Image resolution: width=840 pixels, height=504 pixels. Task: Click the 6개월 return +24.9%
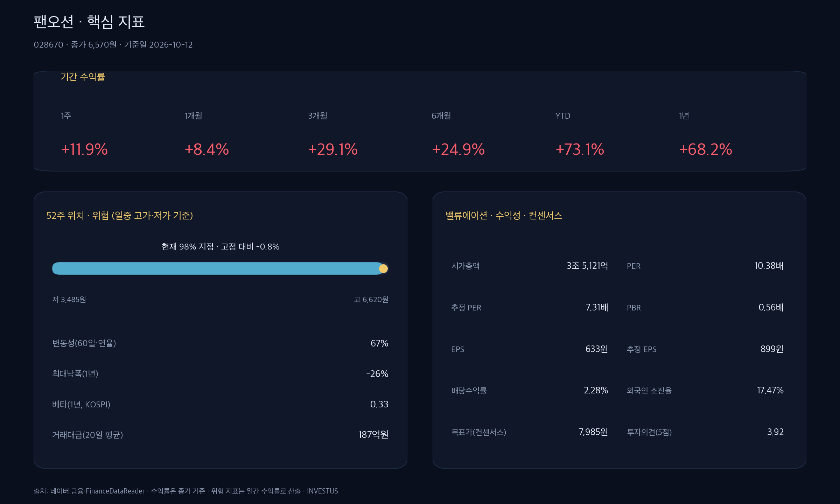click(458, 149)
